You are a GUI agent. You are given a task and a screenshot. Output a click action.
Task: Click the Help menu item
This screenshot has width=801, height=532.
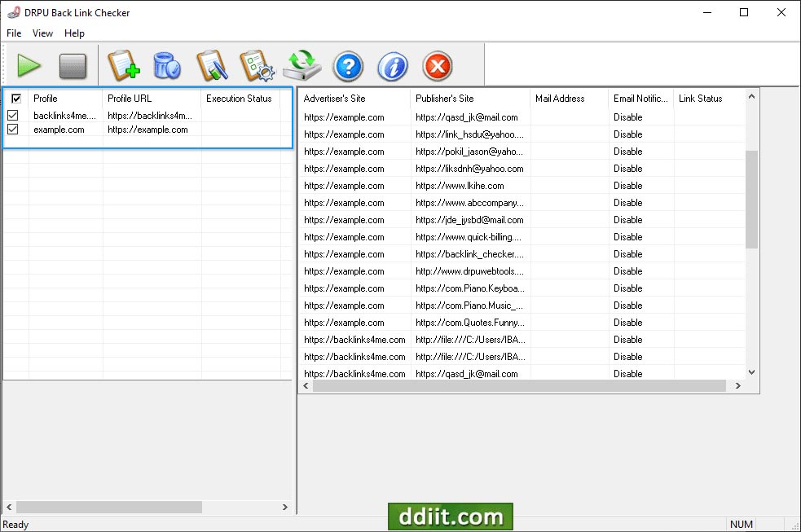coord(74,33)
